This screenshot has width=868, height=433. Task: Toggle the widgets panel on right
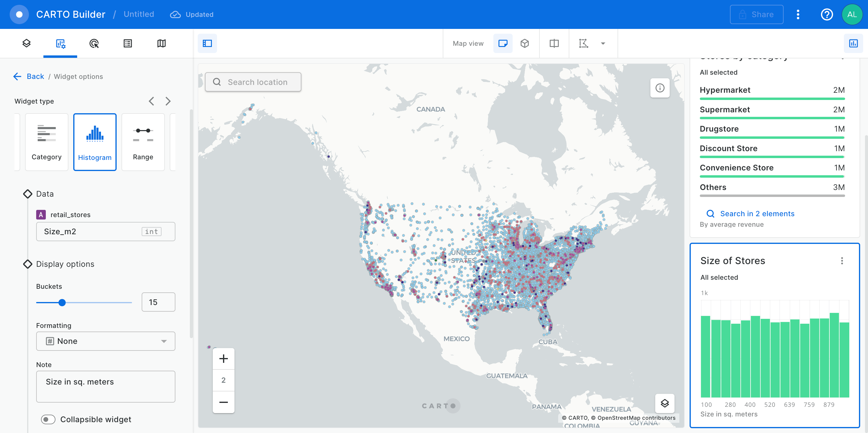(x=853, y=43)
